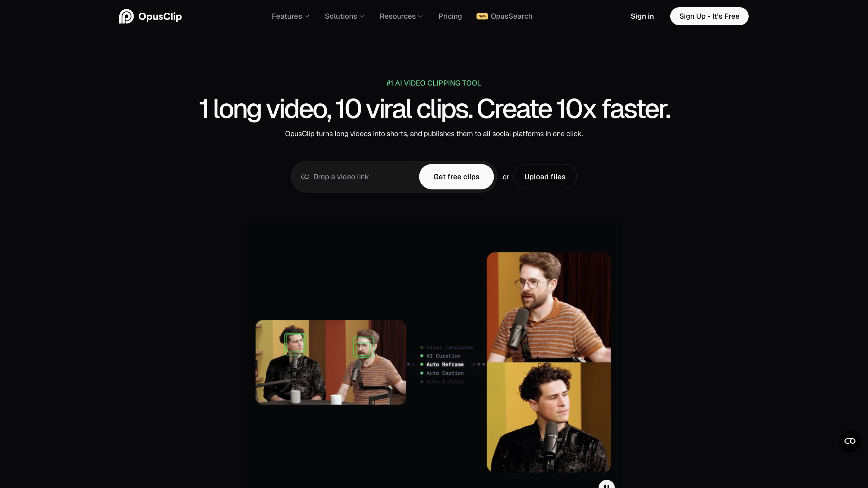This screenshot has width=868, height=488.
Task: Click the New badge next to OpusSearch
Action: click(482, 16)
